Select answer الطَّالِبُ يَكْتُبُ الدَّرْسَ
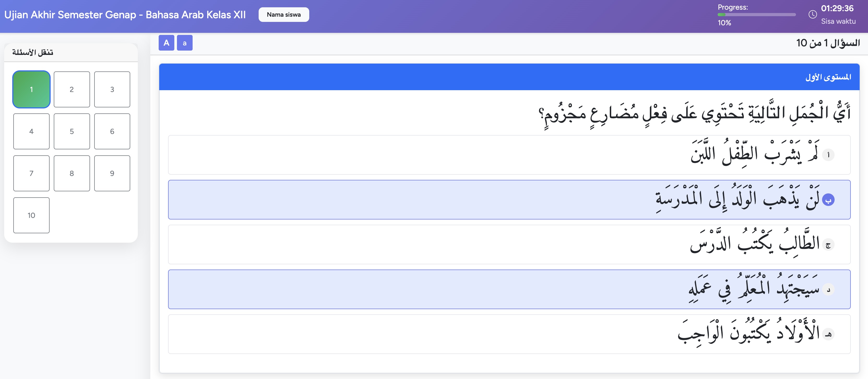The height and width of the screenshot is (379, 868). tap(506, 244)
